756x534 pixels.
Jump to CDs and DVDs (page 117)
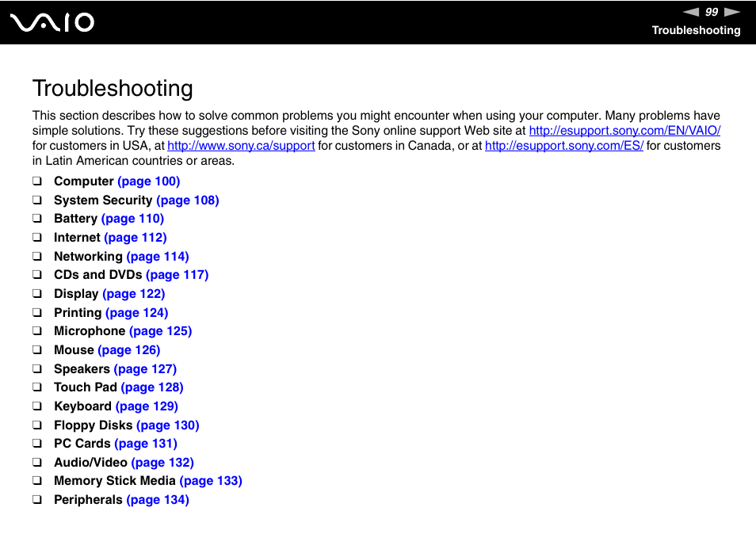pos(177,275)
